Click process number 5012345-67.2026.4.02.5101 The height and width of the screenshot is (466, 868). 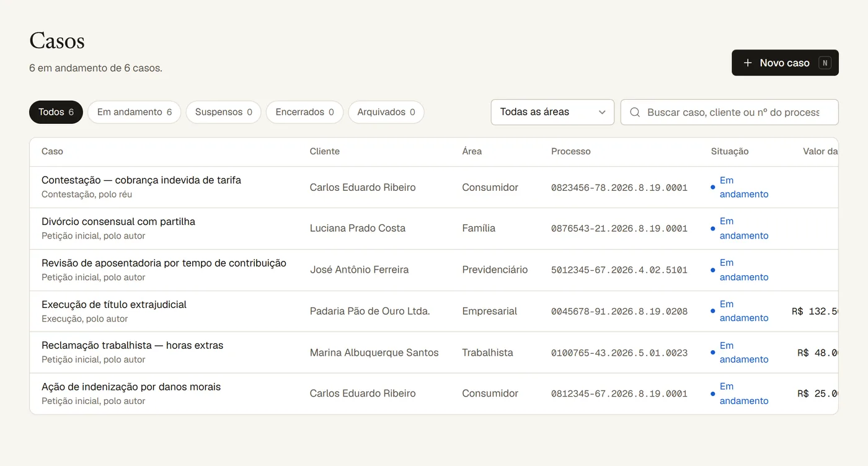[619, 270]
